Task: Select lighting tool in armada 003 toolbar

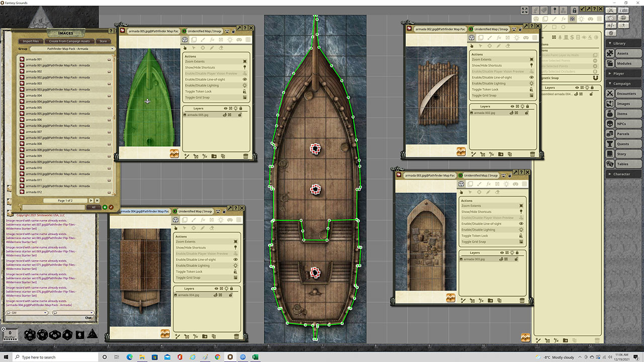Action: [507, 185]
